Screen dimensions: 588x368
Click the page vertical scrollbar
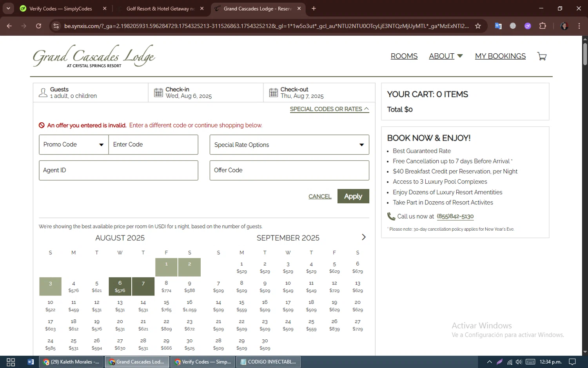[x=585, y=54]
